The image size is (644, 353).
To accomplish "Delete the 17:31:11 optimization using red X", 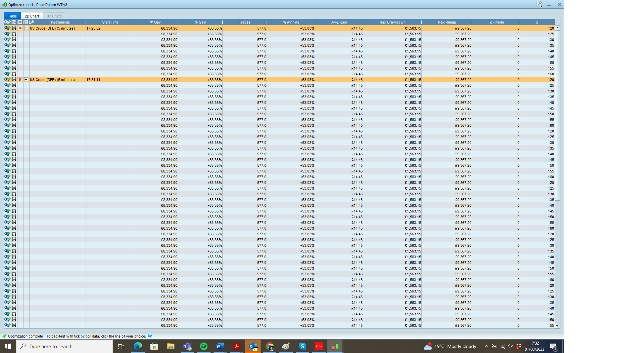I will 20,80.
